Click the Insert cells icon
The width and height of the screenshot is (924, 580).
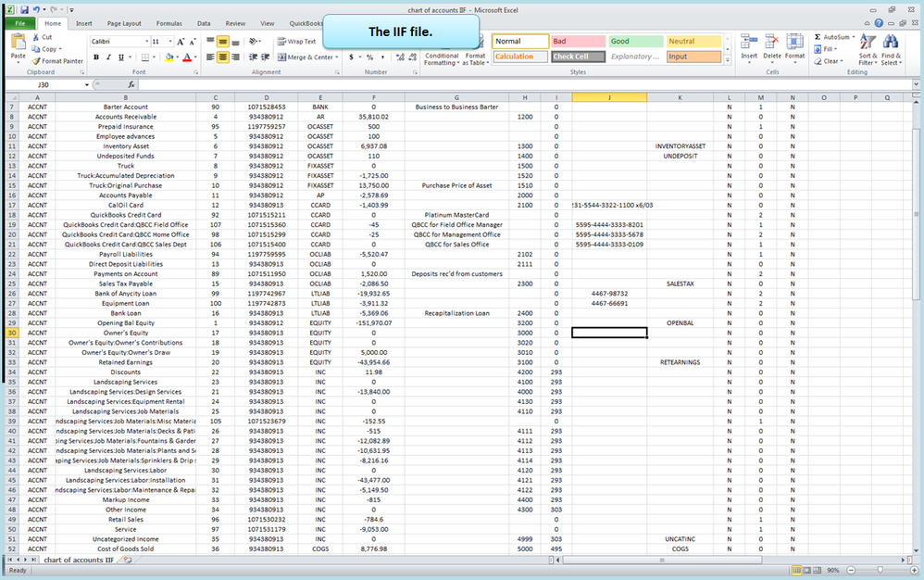coord(749,42)
